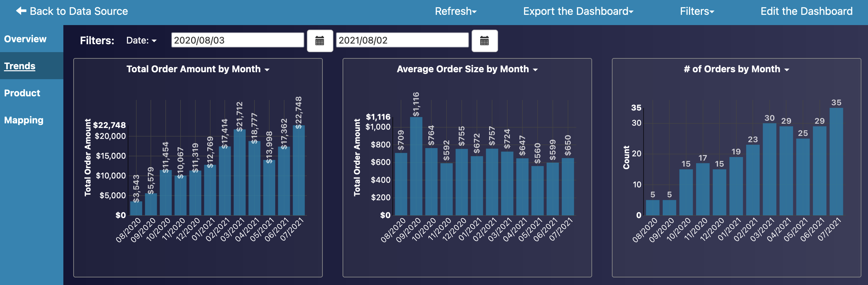868x285 pixels.
Task: Select the 09/2020 bar showing $1,116
Action: (x=416, y=167)
